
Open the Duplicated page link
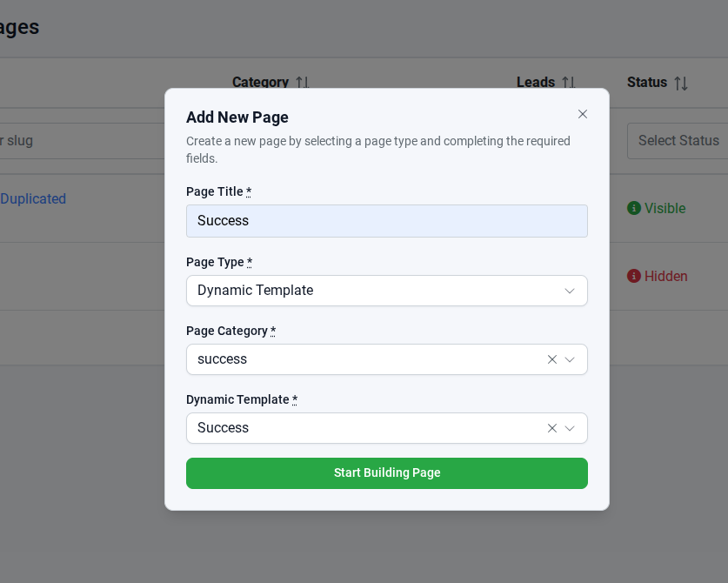33,198
